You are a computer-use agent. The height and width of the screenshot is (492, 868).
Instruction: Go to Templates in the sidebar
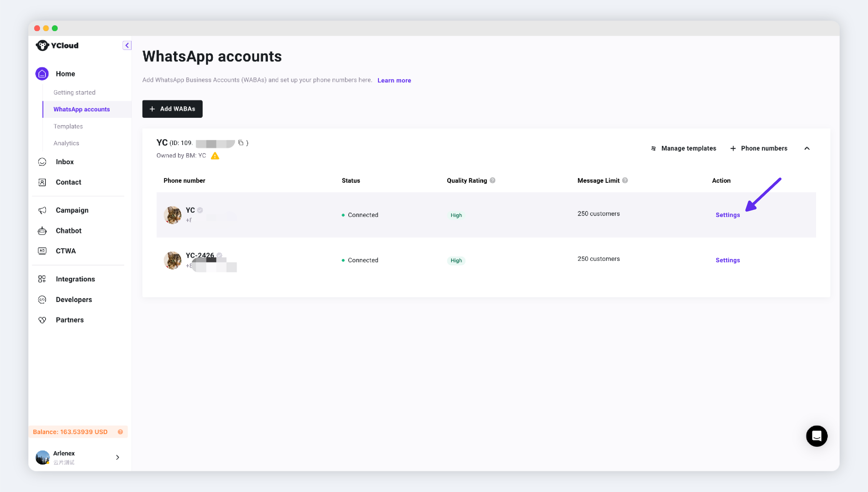68,126
